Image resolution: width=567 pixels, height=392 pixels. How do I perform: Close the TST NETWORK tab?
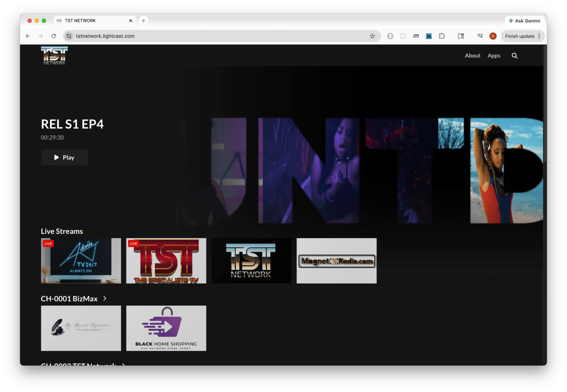pyautogui.click(x=131, y=21)
